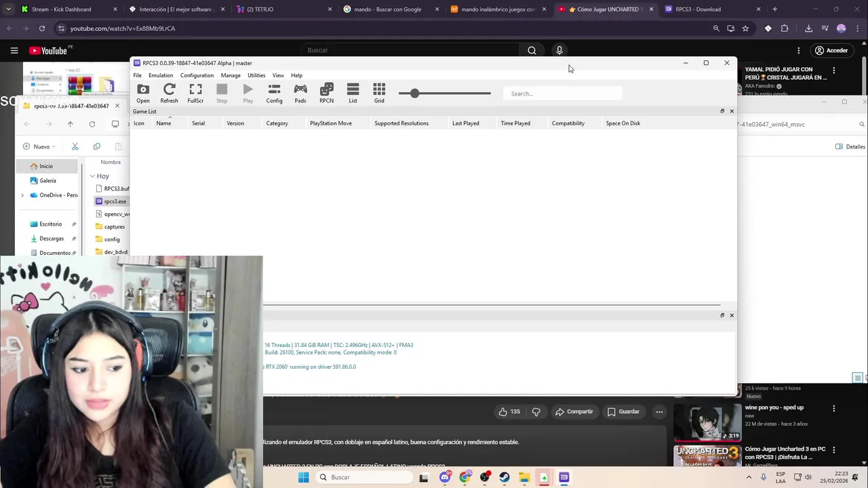Switch game list to List view
Image resolution: width=868 pixels, height=488 pixels.
[x=353, y=94]
